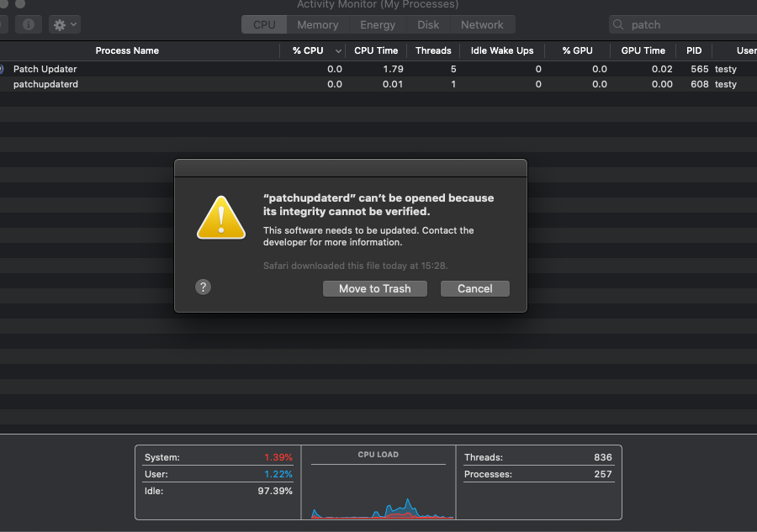
Task: Click the magnifying glass search icon
Action: tap(618, 24)
